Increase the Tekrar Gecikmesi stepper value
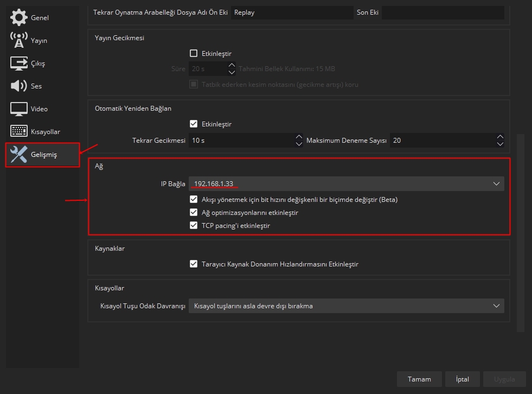This screenshot has height=394, width=532. click(x=299, y=137)
